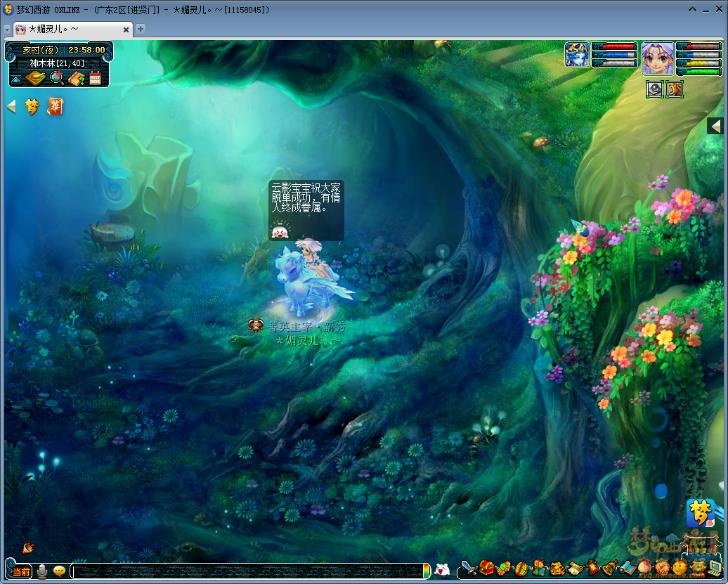Click the small flame icon above chat bar
The height and width of the screenshot is (584, 728).
pos(28,547)
